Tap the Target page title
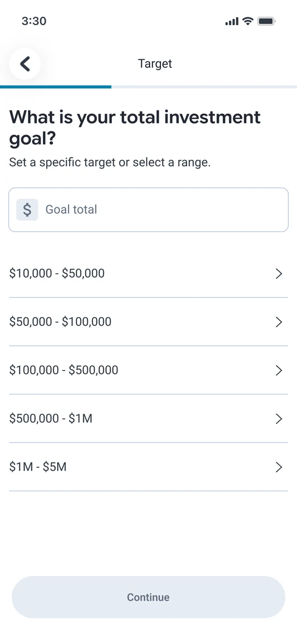Screen dimensions: 297x644 155,64
